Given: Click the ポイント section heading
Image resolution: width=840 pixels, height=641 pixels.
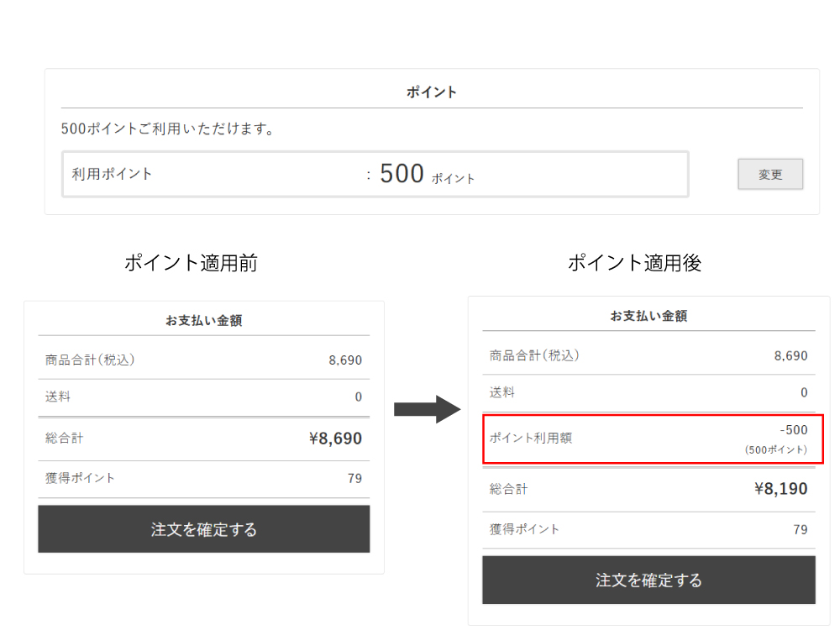Looking at the screenshot, I should click(x=432, y=92).
